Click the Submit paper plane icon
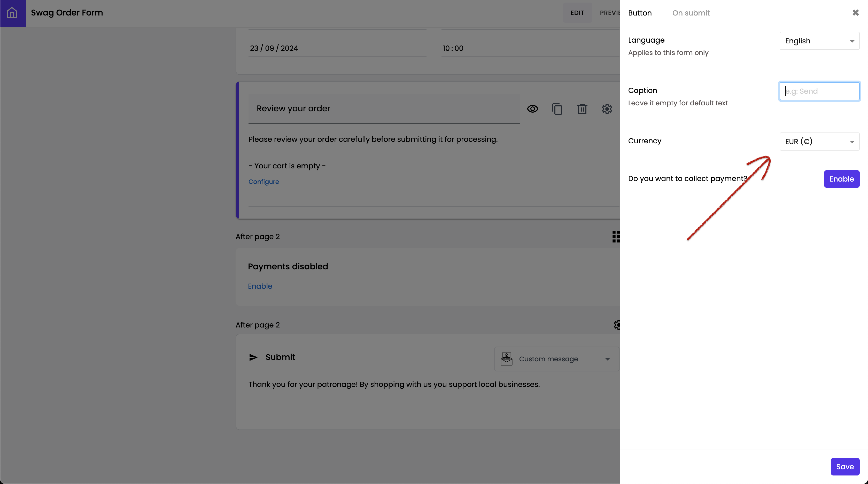 coord(253,357)
